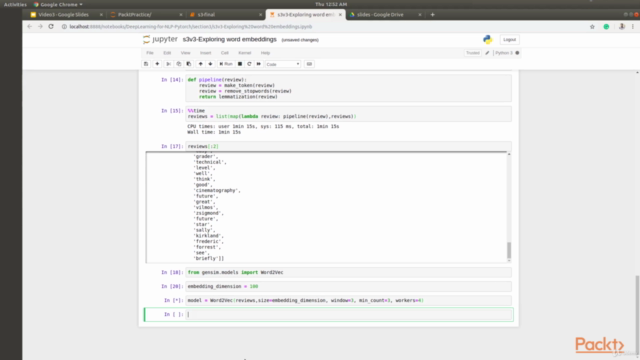Click the Python logo icon in header
Viewport: 640px width, 360px height.
click(x=487, y=39)
